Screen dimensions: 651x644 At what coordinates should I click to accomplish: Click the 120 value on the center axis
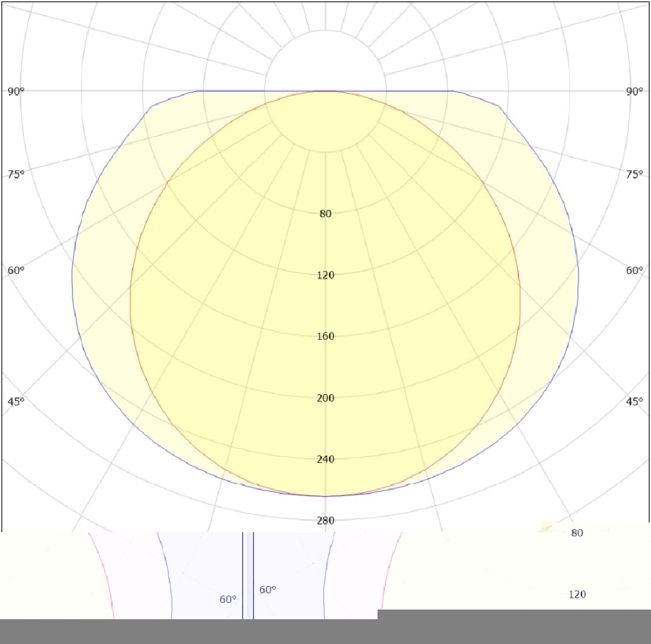click(325, 275)
